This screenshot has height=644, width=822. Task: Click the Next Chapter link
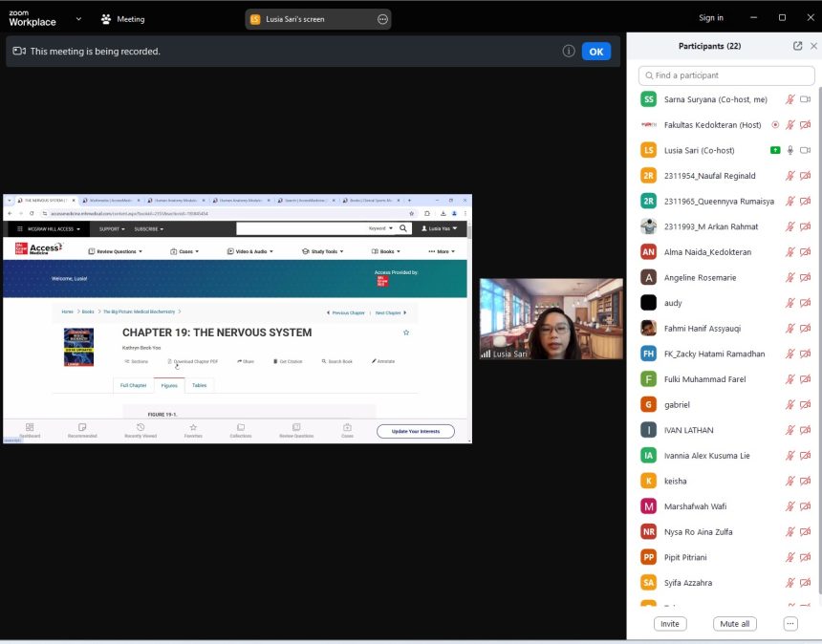pos(391,312)
